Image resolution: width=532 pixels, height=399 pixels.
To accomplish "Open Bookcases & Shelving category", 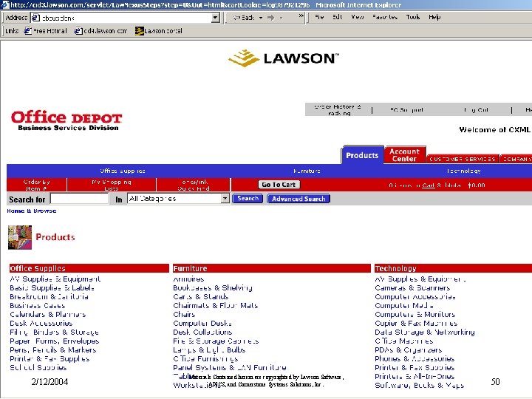I will [x=213, y=287].
